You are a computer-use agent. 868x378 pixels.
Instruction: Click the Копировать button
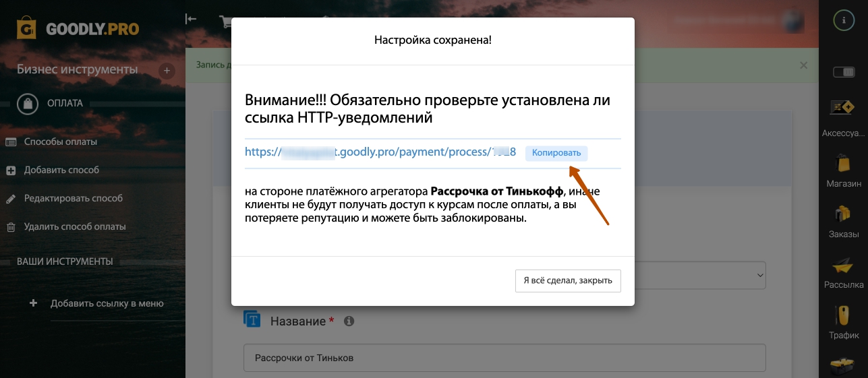point(556,153)
